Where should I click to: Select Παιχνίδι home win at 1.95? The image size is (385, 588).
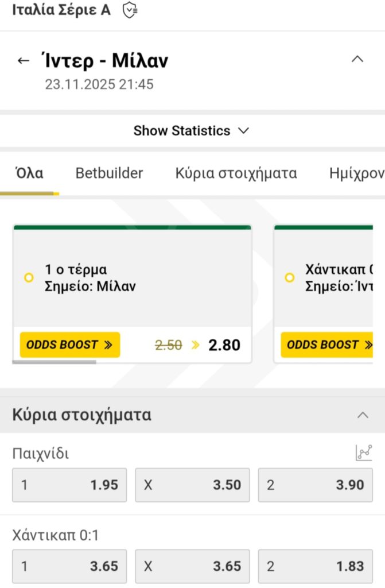click(69, 485)
